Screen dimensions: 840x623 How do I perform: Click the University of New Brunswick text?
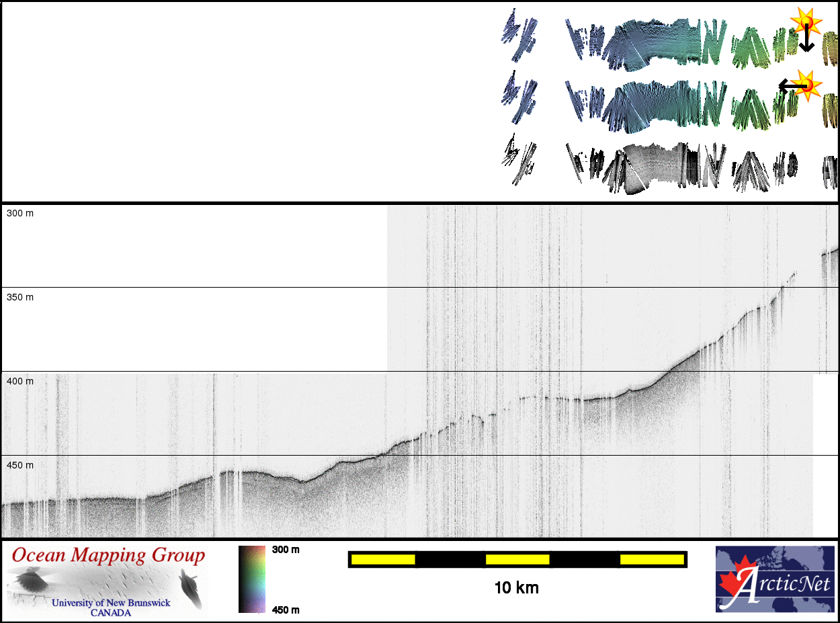111,603
